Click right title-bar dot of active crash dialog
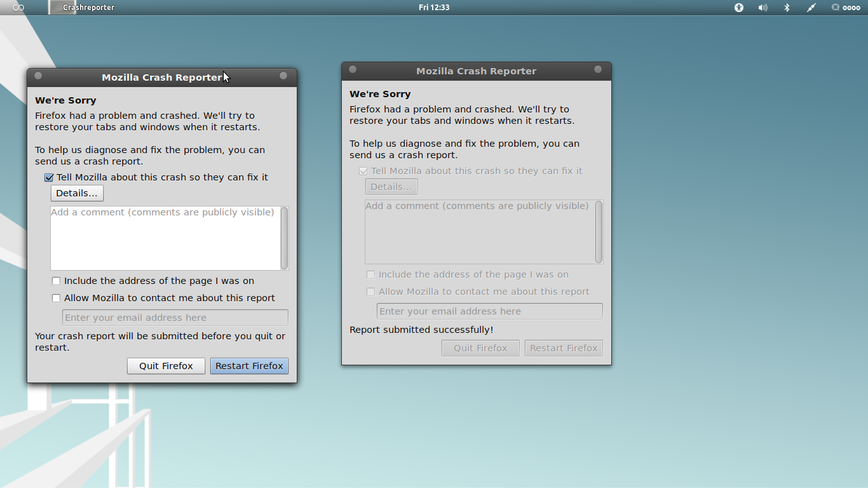This screenshot has width=868, height=488. (x=283, y=76)
